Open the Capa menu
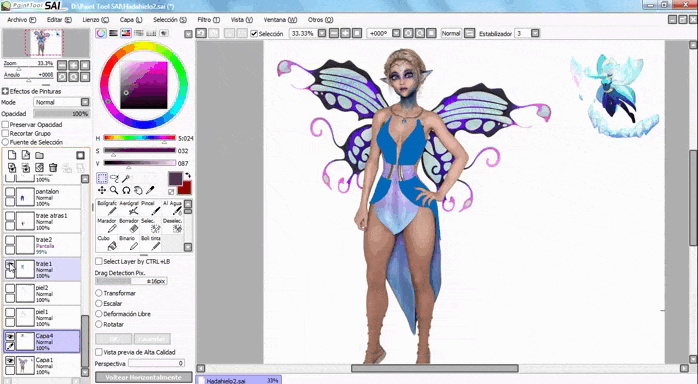This screenshot has width=698, height=384. pos(131,20)
